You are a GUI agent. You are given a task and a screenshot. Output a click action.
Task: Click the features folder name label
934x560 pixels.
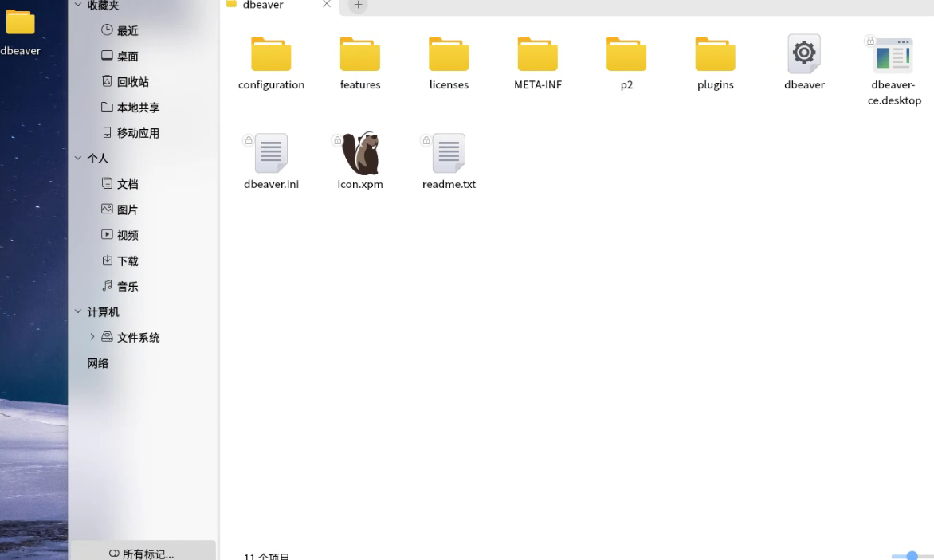tap(359, 84)
